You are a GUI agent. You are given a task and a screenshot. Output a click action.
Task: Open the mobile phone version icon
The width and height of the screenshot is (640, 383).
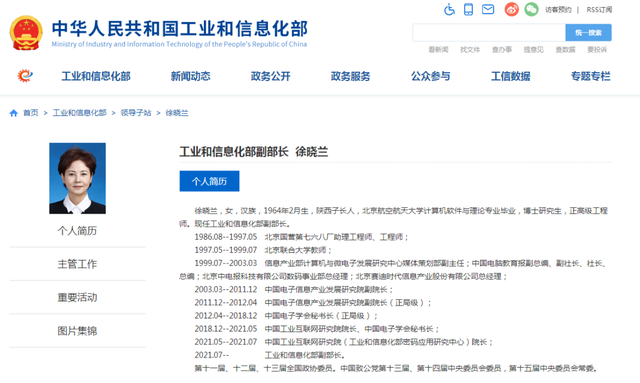(469, 9)
